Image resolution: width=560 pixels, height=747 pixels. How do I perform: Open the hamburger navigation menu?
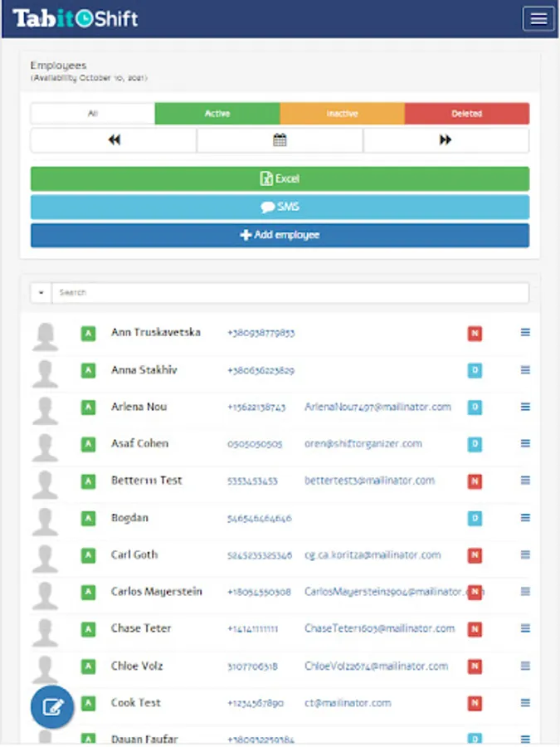point(538,19)
